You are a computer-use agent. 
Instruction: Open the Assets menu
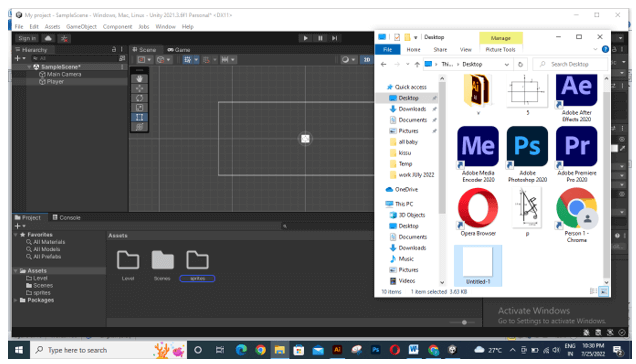point(52,27)
